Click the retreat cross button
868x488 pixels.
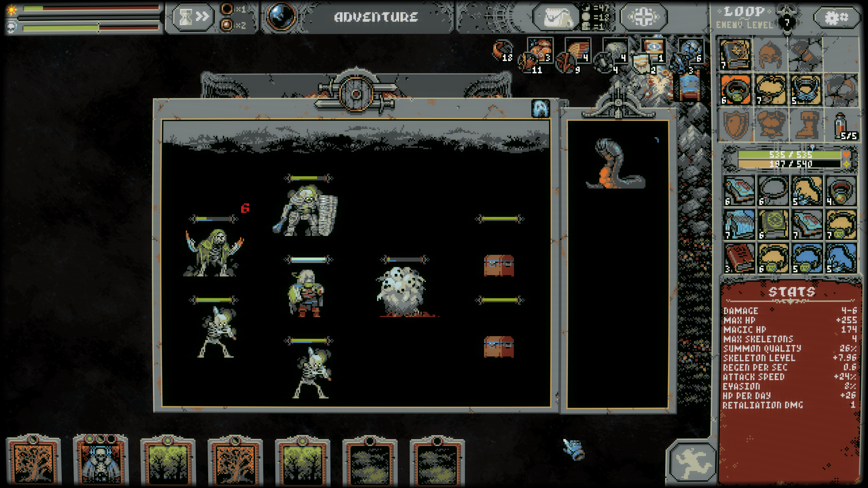643,17
